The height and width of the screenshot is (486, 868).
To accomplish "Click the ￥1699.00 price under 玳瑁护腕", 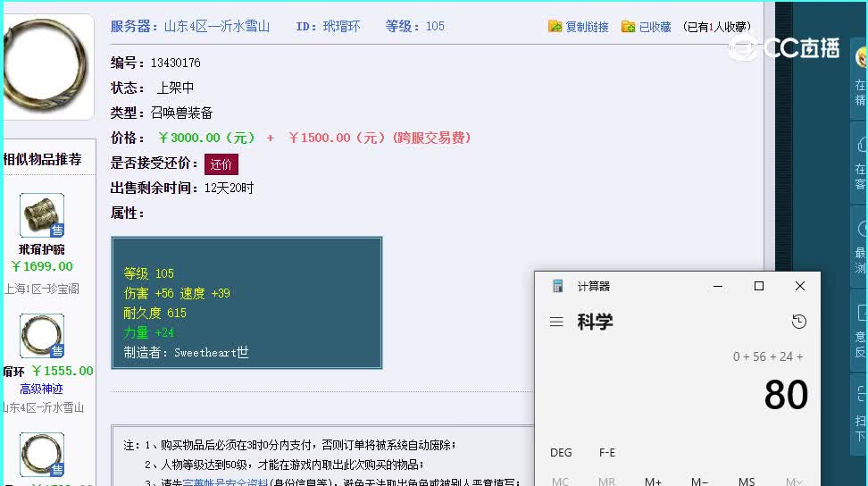I will (x=42, y=266).
